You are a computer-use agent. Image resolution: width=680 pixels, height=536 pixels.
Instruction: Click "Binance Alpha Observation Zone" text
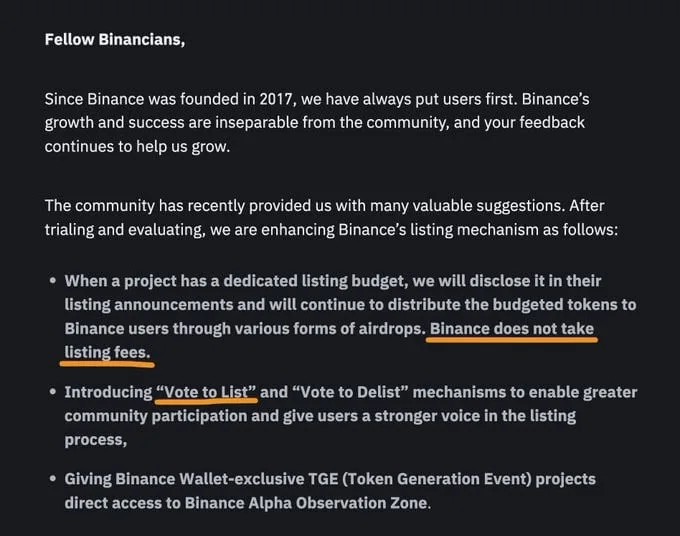click(306, 503)
